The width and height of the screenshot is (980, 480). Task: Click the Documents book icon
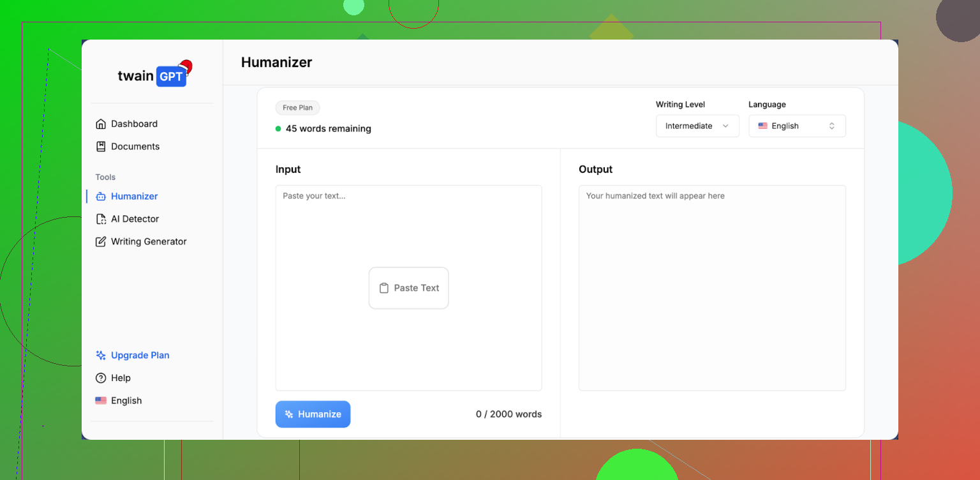(101, 146)
